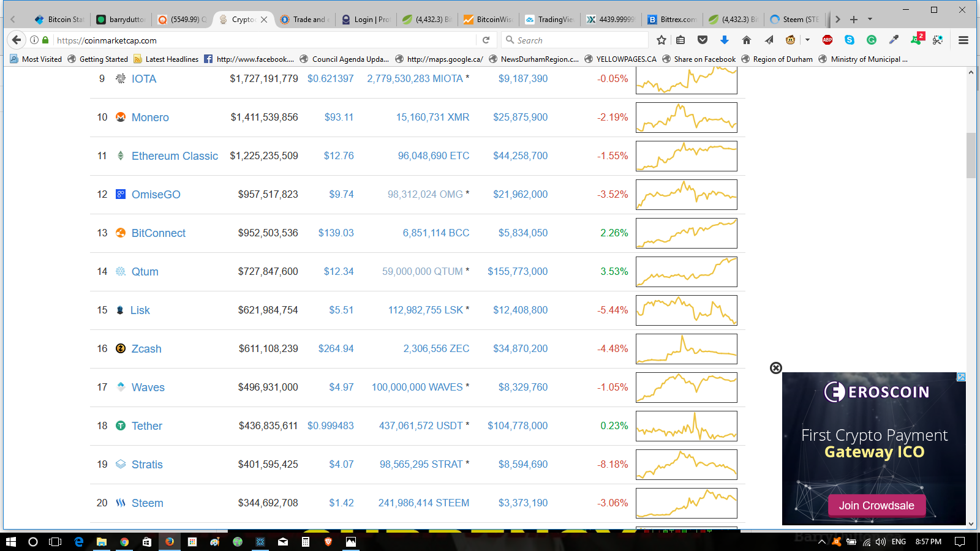Viewport: 980px width, 551px height.
Task: Click Join Crowdsale button in ad
Action: [x=876, y=506]
